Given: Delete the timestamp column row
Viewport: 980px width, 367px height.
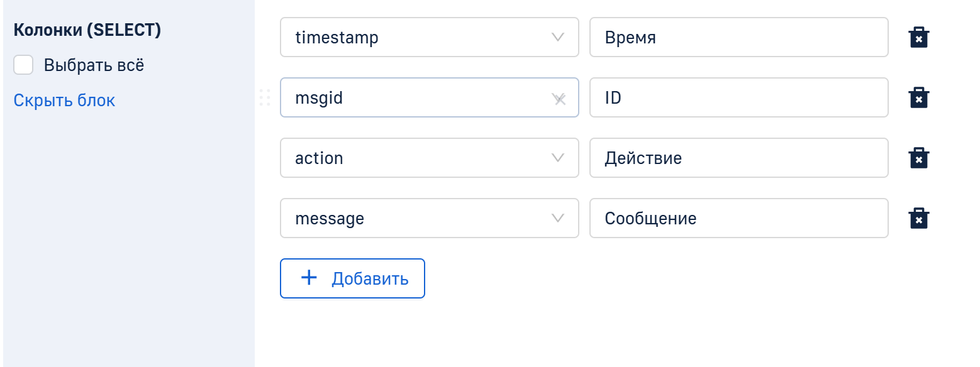Looking at the screenshot, I should tap(918, 38).
